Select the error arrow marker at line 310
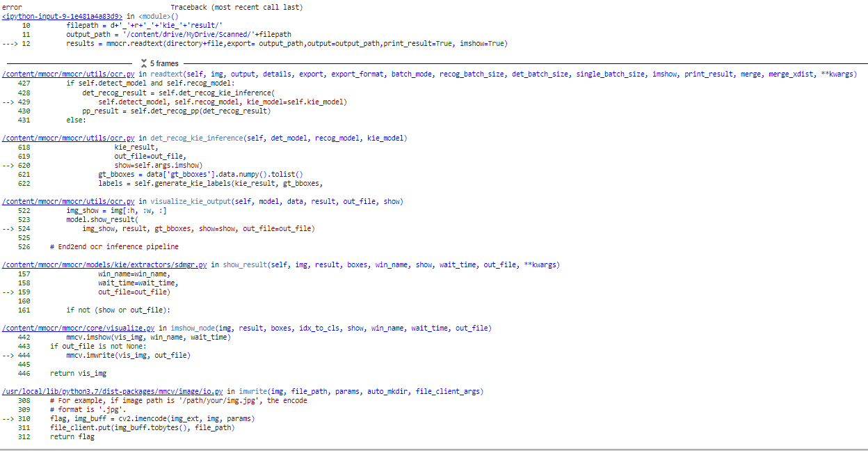This screenshot has height=451, width=868. pyautogui.click(x=8, y=418)
